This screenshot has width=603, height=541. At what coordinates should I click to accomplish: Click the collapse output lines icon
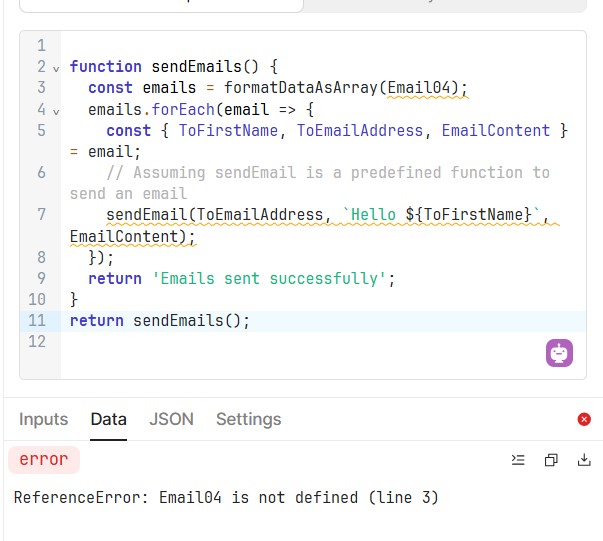click(518, 460)
